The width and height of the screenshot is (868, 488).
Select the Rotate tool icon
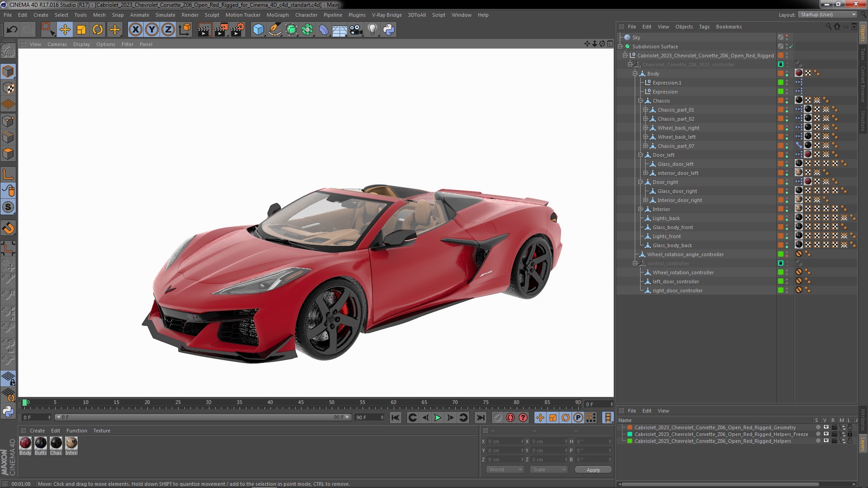(98, 30)
